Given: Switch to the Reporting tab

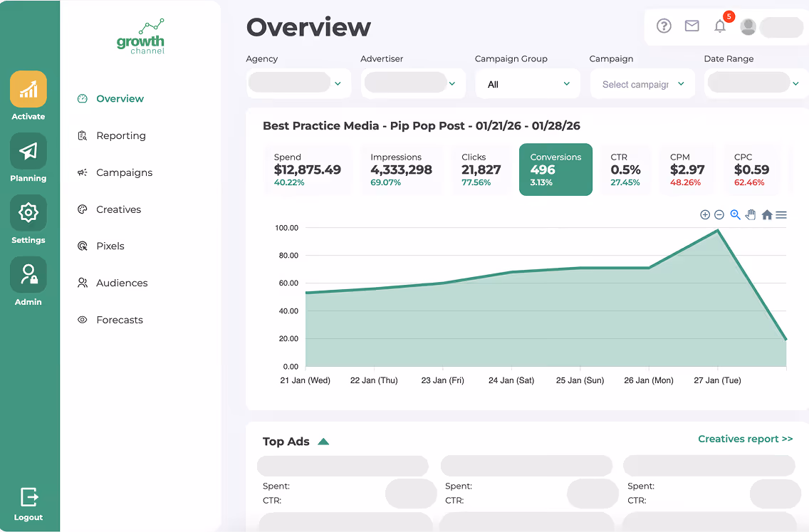Looking at the screenshot, I should tap(121, 135).
